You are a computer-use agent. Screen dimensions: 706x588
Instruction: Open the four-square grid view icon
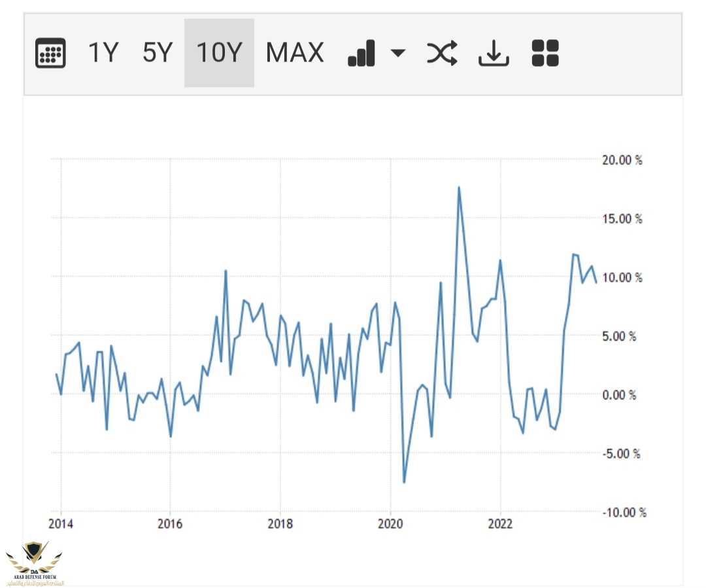click(x=546, y=52)
